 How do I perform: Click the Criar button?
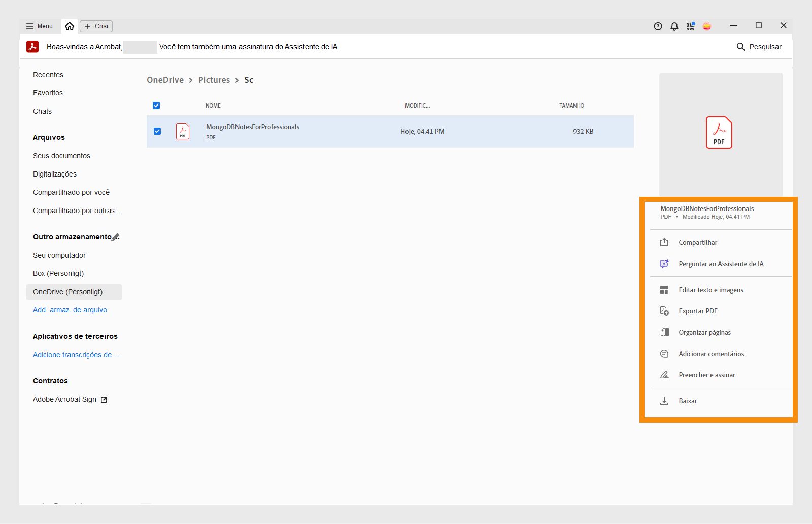[x=96, y=26]
